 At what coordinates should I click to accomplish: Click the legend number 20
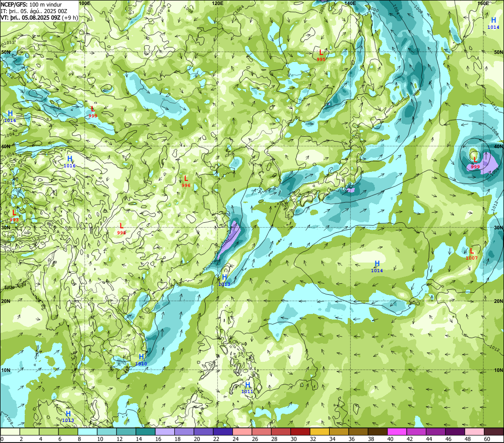[x=197, y=439]
